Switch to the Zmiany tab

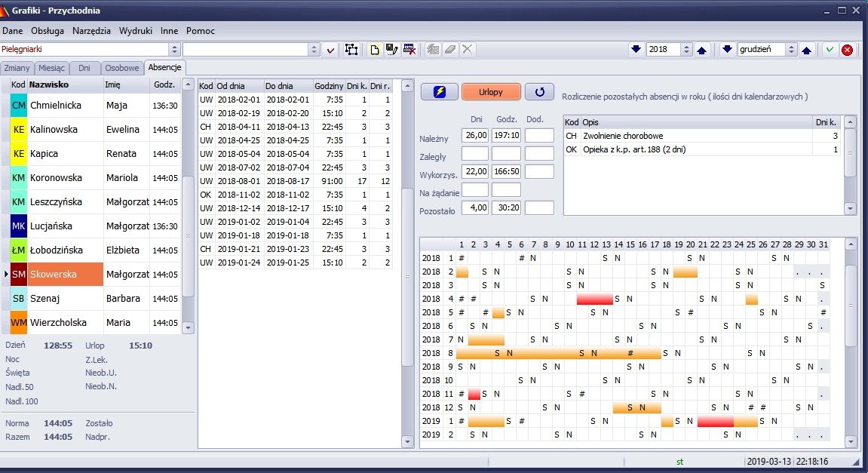[x=17, y=68]
